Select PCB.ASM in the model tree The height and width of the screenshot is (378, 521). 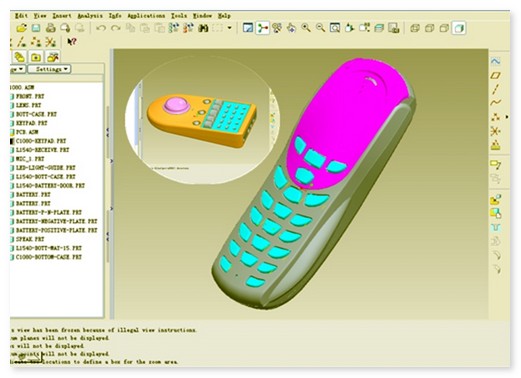tap(27, 132)
